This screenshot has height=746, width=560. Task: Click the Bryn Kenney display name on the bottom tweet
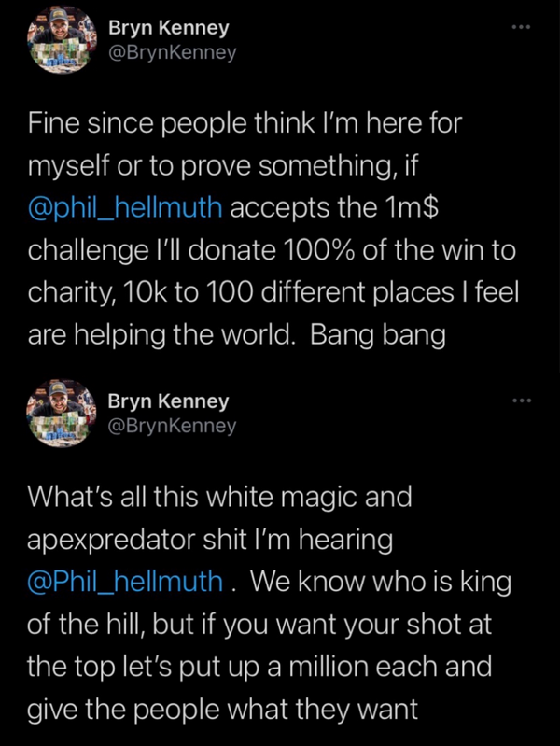click(168, 401)
